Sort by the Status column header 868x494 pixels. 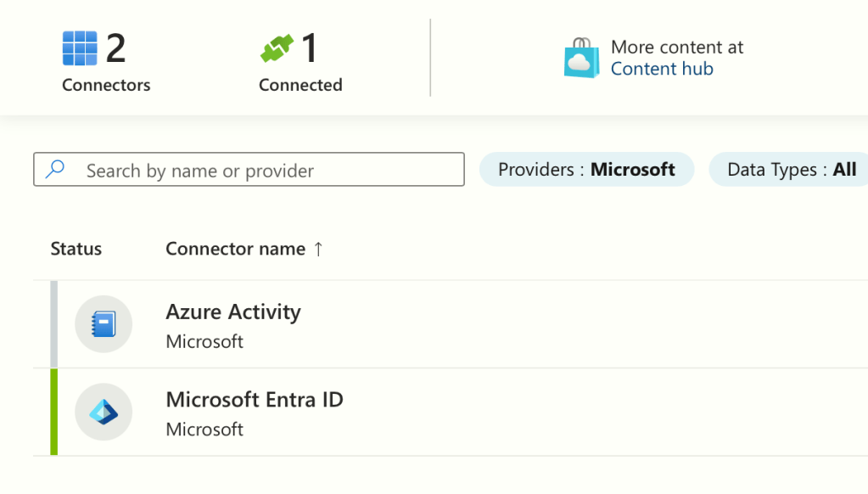[x=76, y=249]
